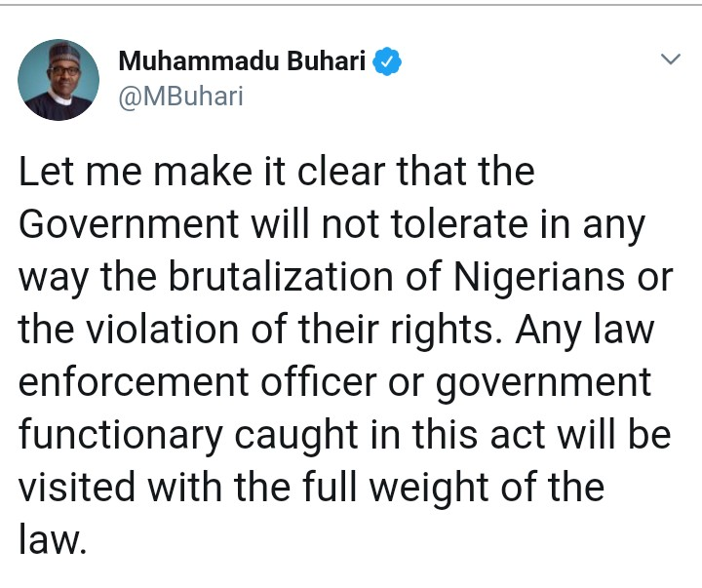
Task: Open the tweet options chevron menu
Action: coord(670,60)
